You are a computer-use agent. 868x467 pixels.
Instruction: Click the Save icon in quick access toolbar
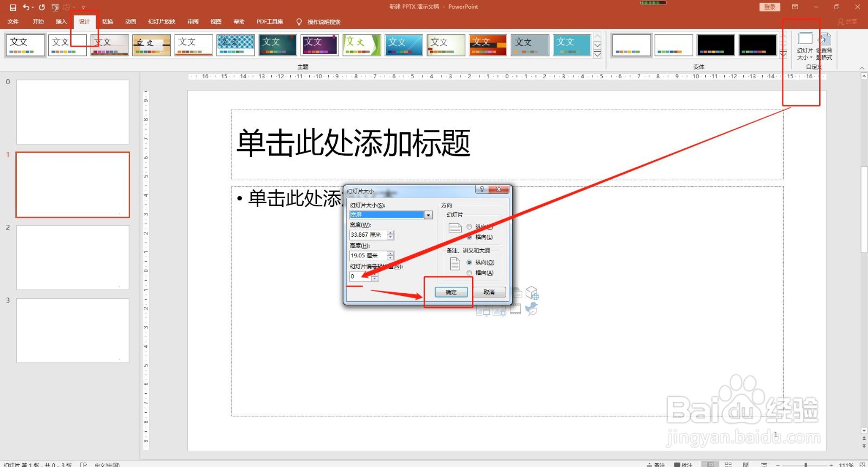pyautogui.click(x=13, y=7)
